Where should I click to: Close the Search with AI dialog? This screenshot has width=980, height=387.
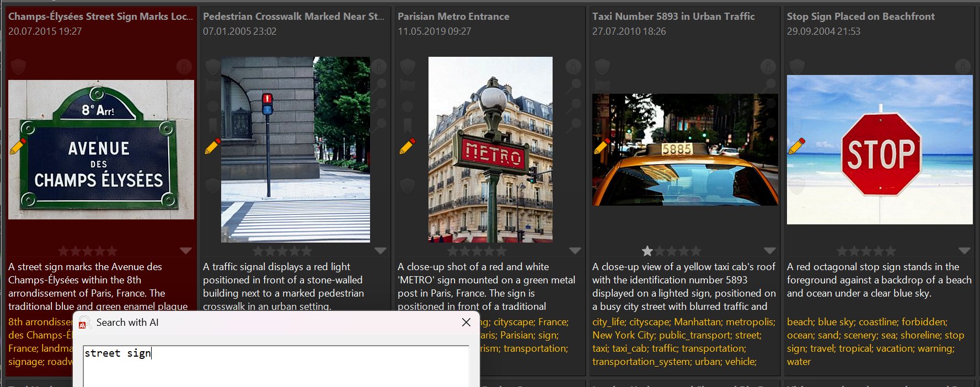click(466, 322)
